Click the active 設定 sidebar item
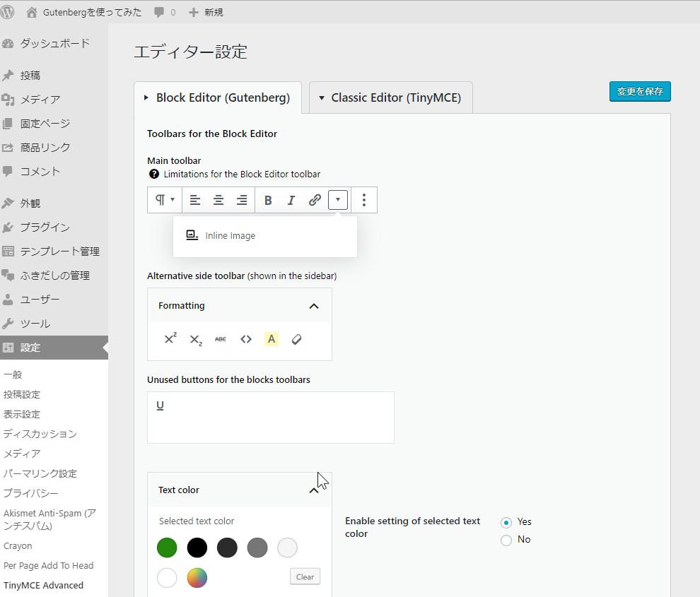This screenshot has width=700, height=597. [x=54, y=348]
